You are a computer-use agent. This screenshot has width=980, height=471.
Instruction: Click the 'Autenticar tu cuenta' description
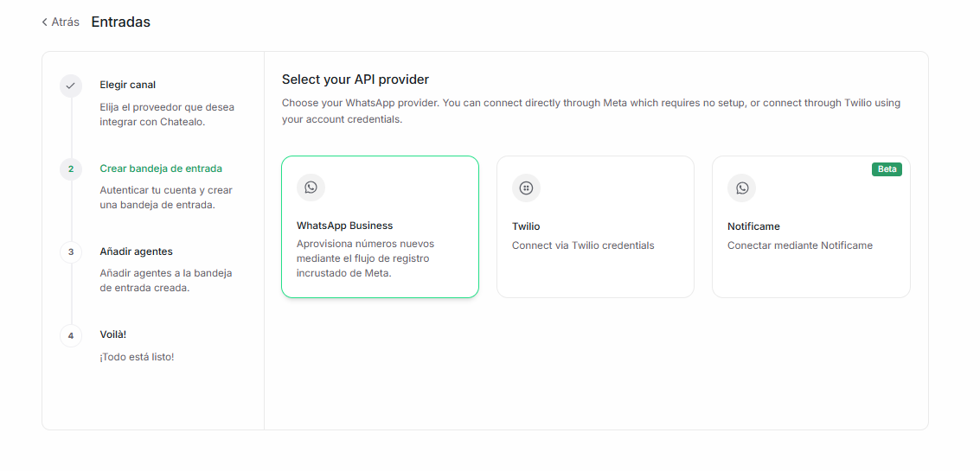pyautogui.click(x=166, y=197)
